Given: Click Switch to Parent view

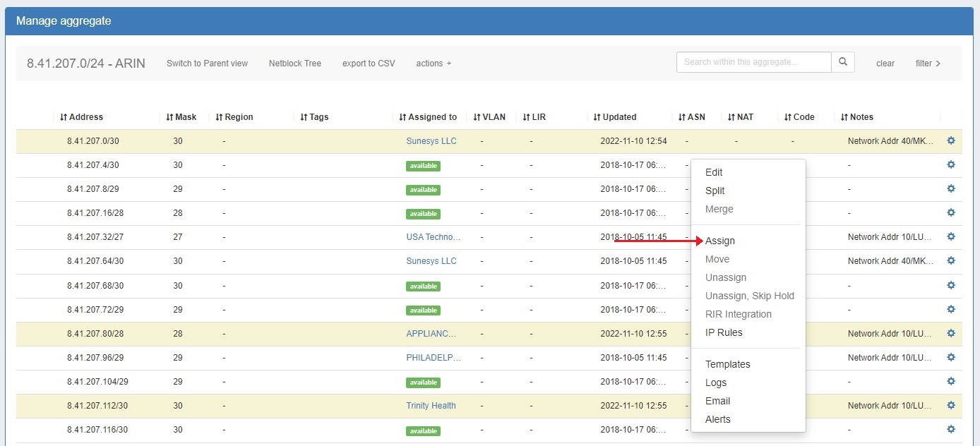Looking at the screenshot, I should [207, 64].
